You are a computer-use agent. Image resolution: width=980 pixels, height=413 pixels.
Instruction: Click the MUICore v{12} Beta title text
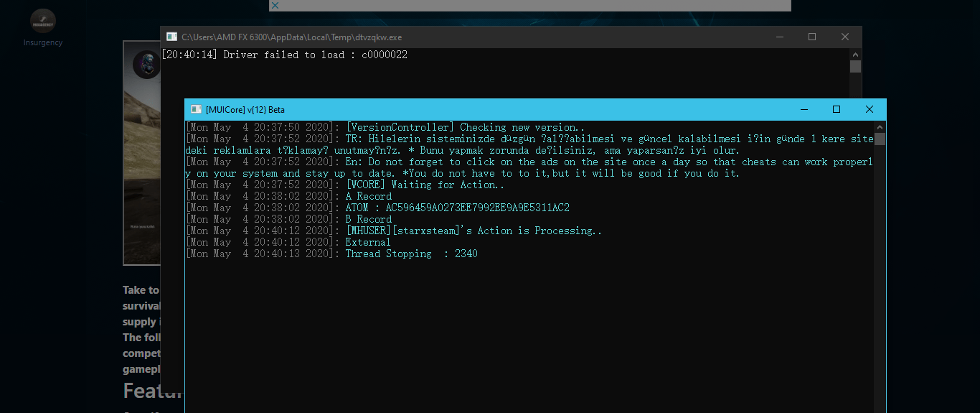coord(245,109)
